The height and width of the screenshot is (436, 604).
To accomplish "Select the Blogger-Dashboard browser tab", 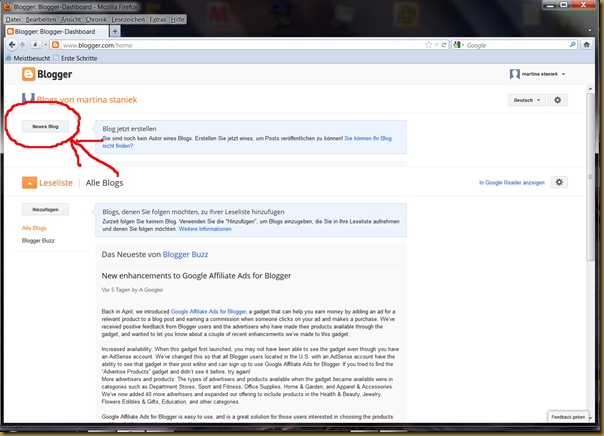I will click(57, 31).
